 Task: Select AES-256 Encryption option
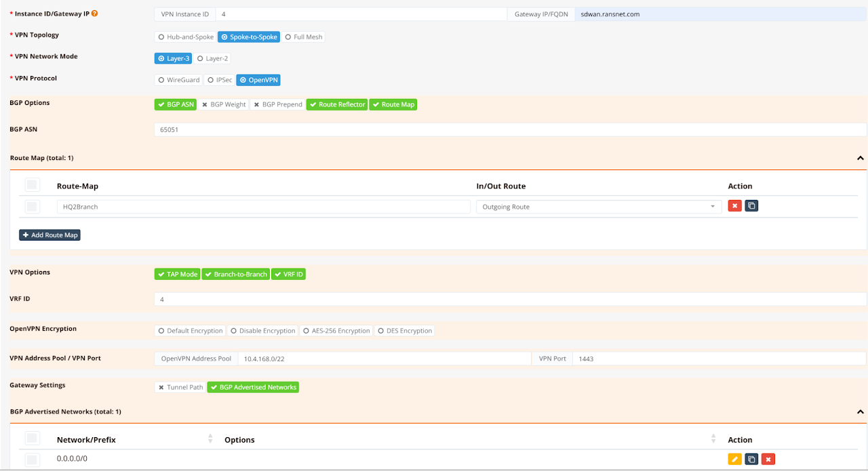click(x=336, y=331)
